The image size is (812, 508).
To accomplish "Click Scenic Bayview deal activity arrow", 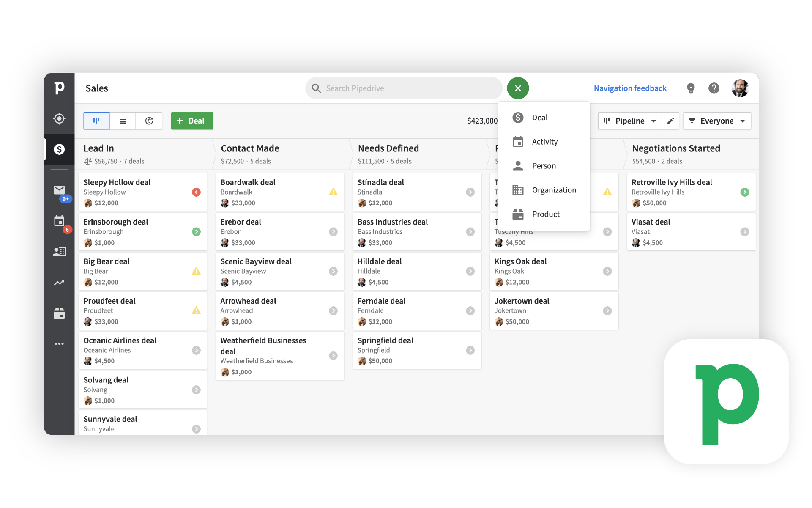I will point(333,271).
